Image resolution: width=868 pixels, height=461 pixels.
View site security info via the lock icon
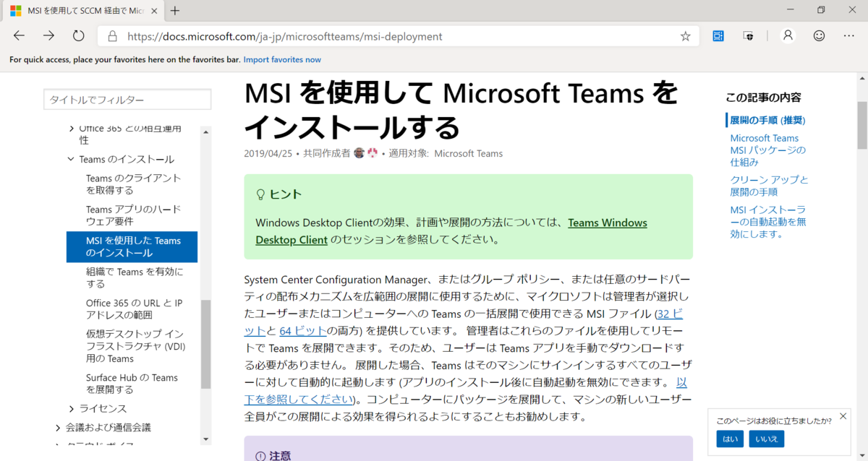pos(111,35)
